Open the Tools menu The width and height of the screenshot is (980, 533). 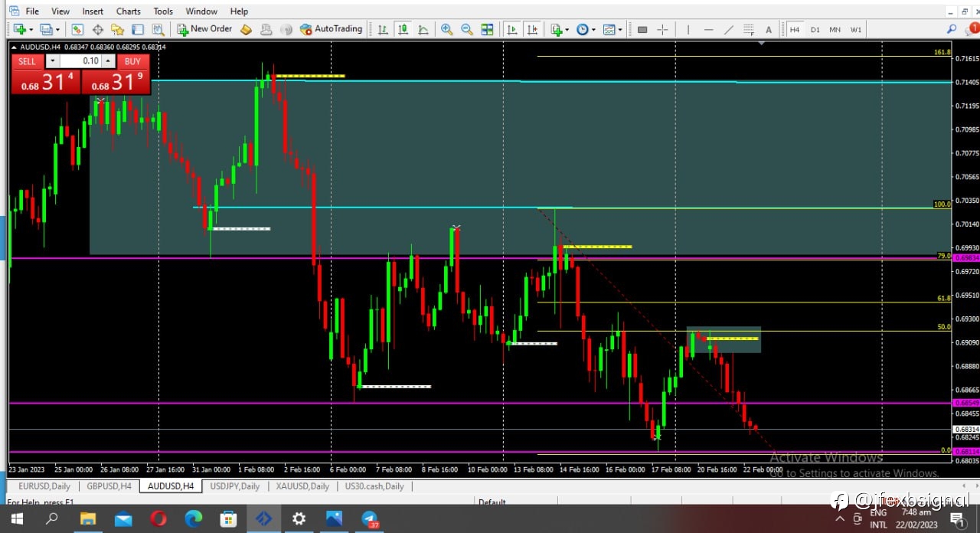(163, 11)
